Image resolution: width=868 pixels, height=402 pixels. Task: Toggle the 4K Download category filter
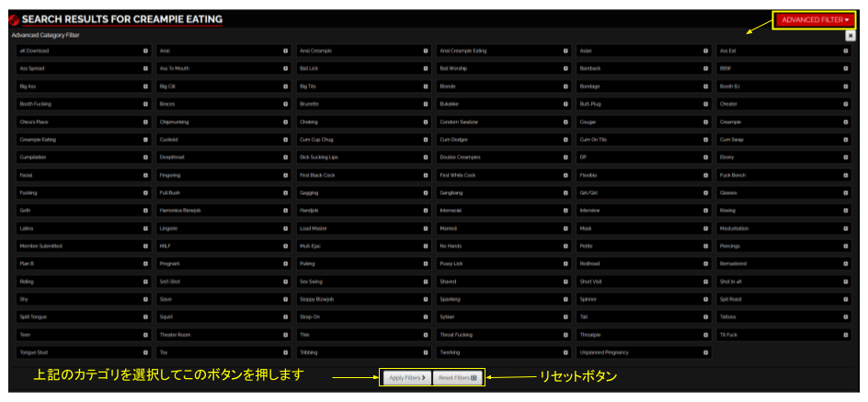tap(83, 51)
